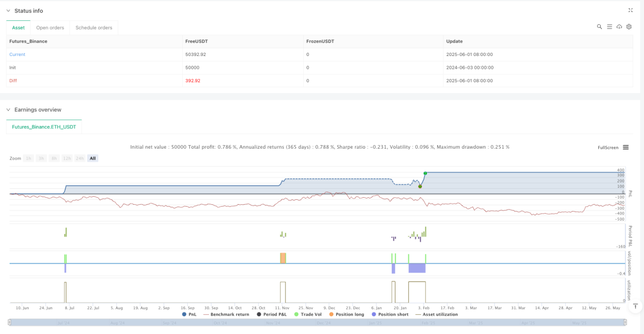Select the 24h zoom range button

pyautogui.click(x=80, y=158)
